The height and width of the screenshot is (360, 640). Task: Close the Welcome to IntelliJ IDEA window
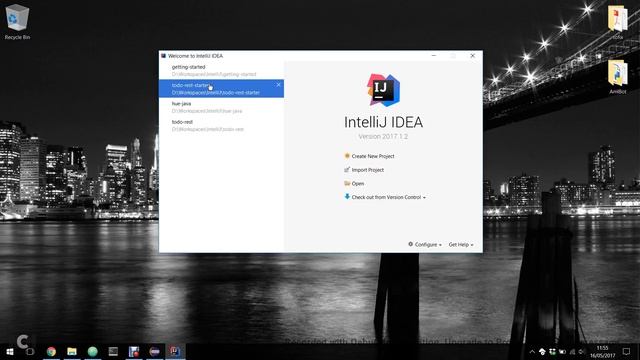click(473, 56)
